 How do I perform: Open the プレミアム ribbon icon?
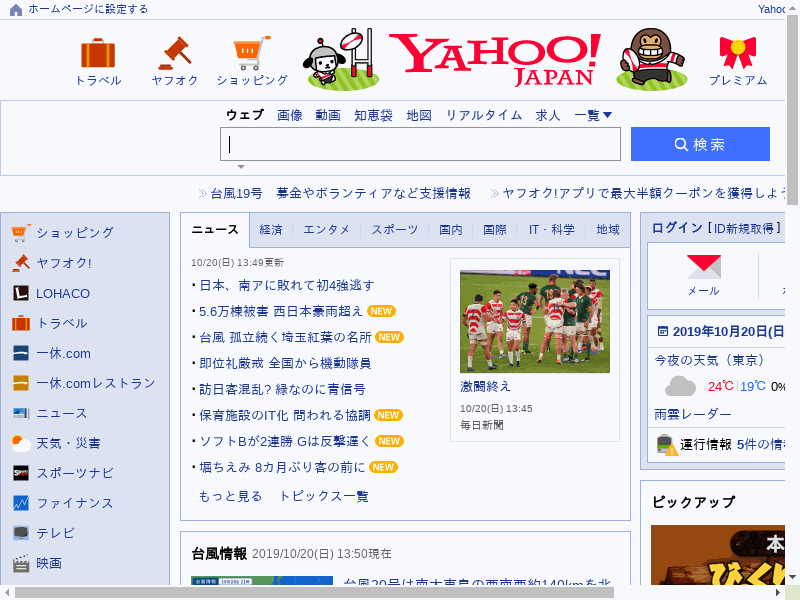(x=738, y=53)
